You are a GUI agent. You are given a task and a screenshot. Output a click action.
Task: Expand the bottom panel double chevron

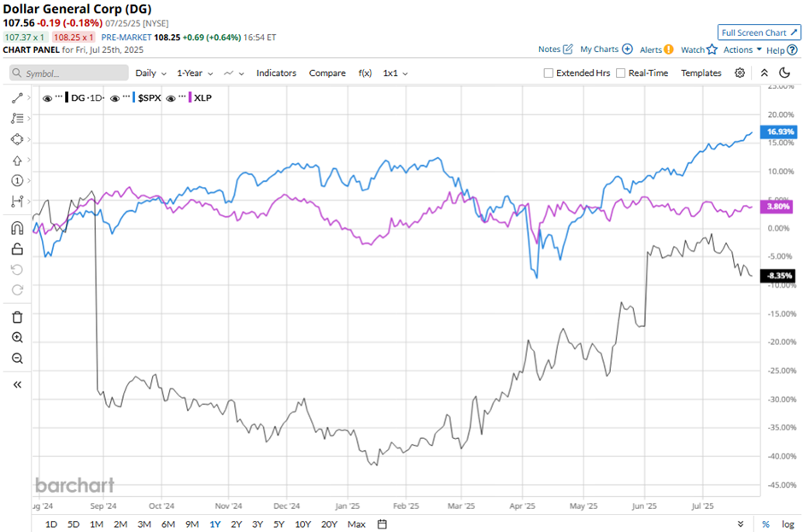741,524
